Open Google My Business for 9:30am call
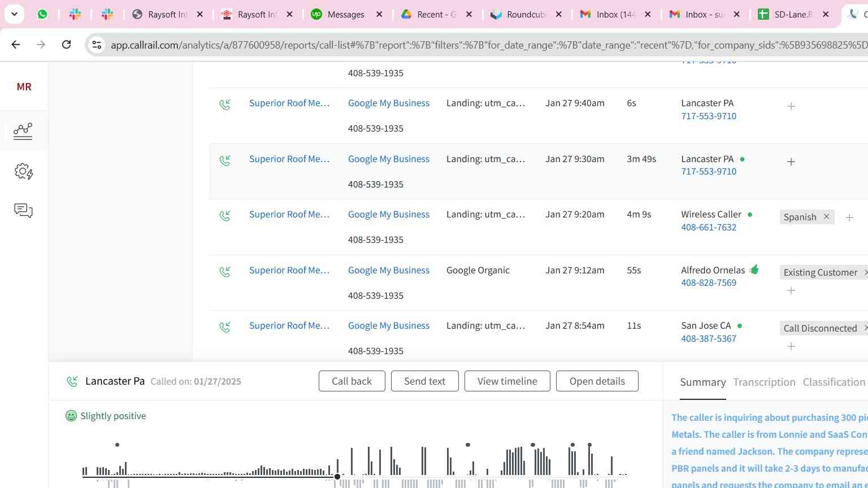This screenshot has height=488, width=868. point(389,159)
